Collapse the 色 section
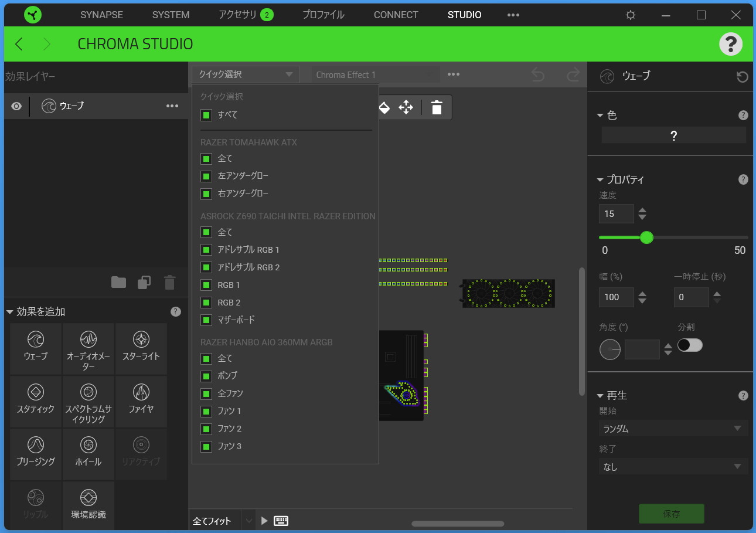This screenshot has height=533, width=756. point(600,116)
